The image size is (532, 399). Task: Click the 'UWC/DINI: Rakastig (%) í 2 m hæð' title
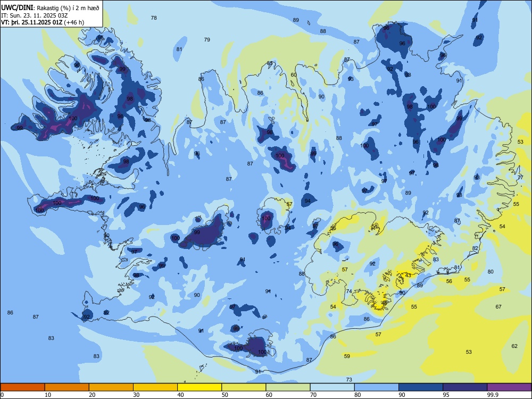[x=51, y=8]
